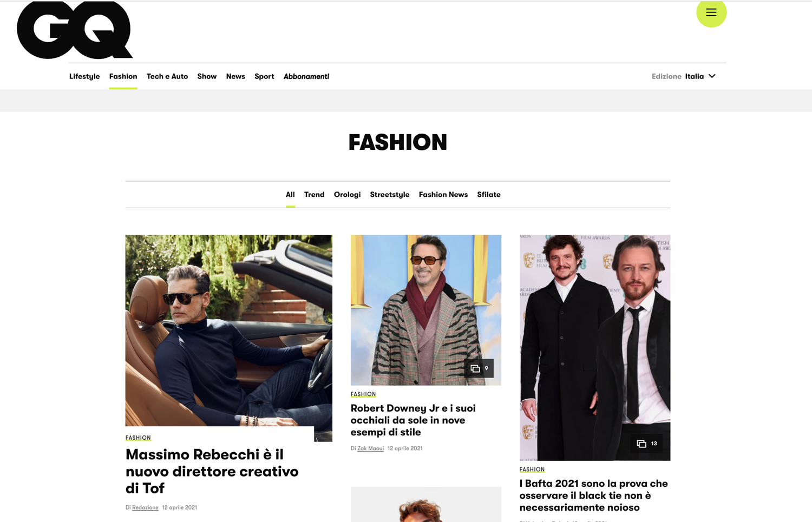Screen dimensions: 812x522
Task: Select the Sfilate tab
Action: pyautogui.click(x=488, y=195)
